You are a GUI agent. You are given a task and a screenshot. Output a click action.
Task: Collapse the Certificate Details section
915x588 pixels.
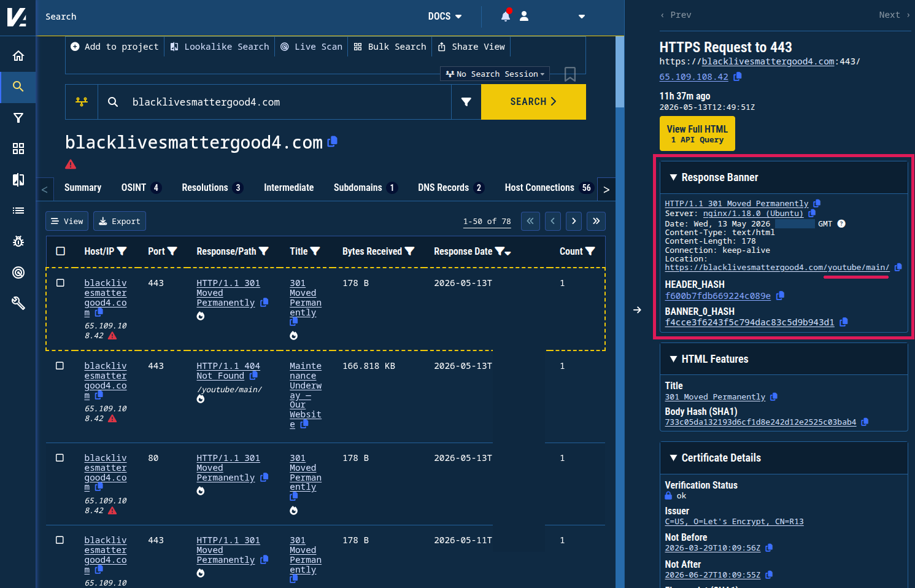click(x=674, y=458)
